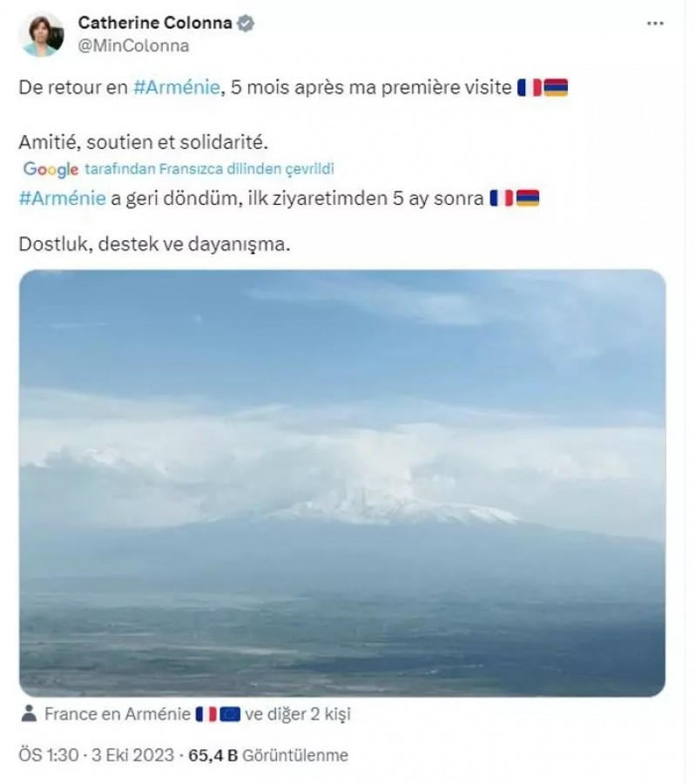
Task: Open #Arménie hashtag in the French text
Action: click(178, 88)
